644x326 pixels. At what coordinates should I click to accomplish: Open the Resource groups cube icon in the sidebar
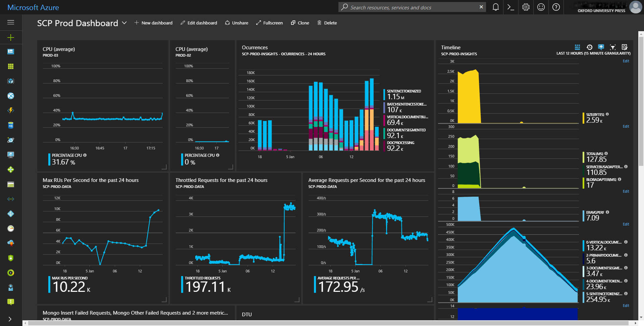click(11, 81)
